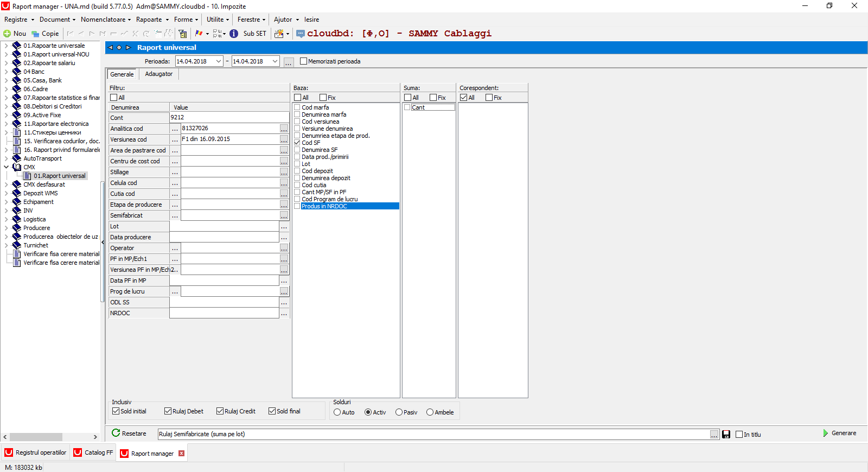Uncheck the Cod SF checkbox
This screenshot has width=868, height=472.
pos(297,143)
